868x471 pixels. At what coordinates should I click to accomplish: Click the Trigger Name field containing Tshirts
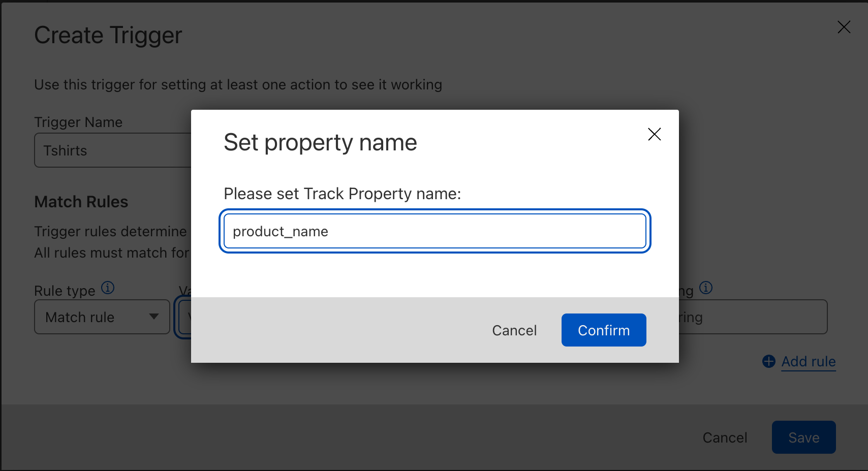pyautogui.click(x=113, y=150)
